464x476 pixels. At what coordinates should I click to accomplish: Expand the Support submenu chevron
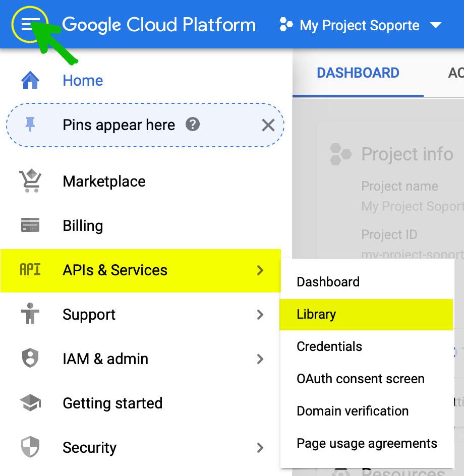click(260, 315)
